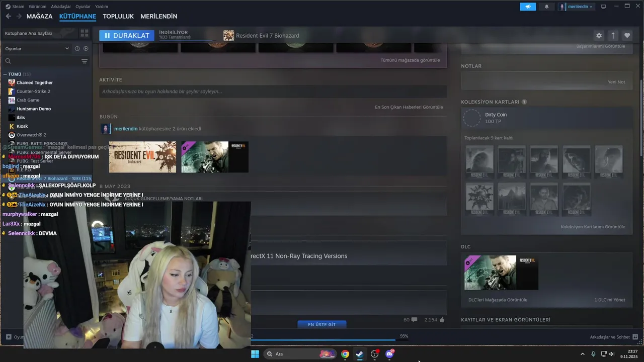Open the trading cards help question mark

524,102
